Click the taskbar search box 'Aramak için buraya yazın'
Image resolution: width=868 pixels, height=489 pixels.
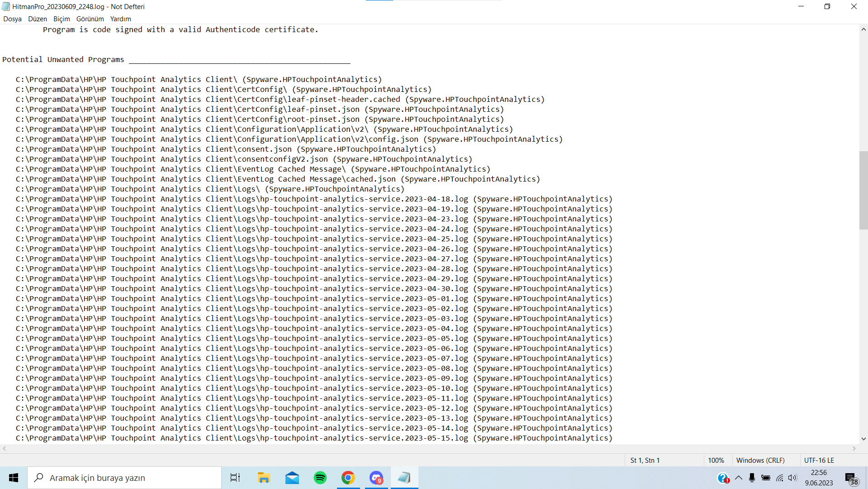point(124,478)
